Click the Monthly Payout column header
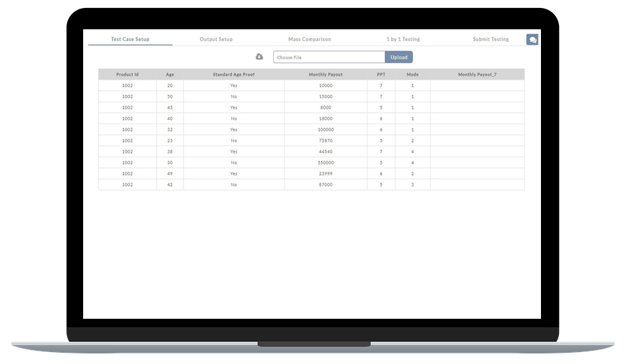The height and width of the screenshot is (364, 638). click(x=326, y=74)
